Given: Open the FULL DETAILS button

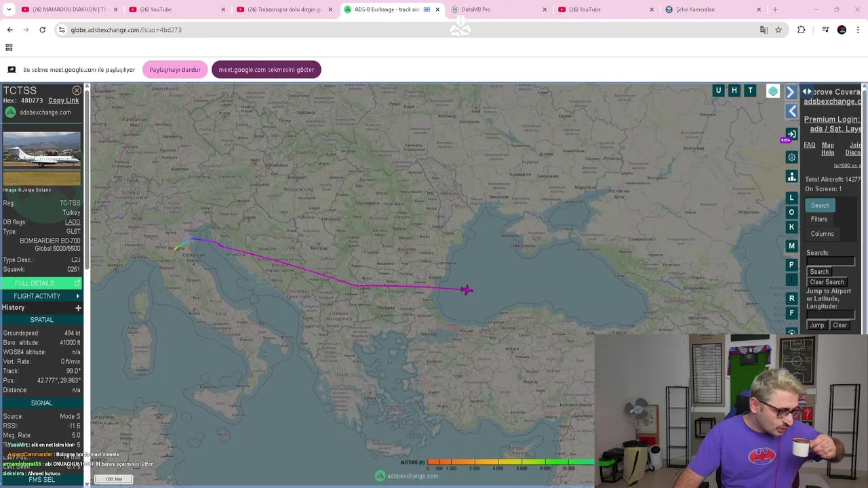Looking at the screenshot, I should [x=41, y=283].
